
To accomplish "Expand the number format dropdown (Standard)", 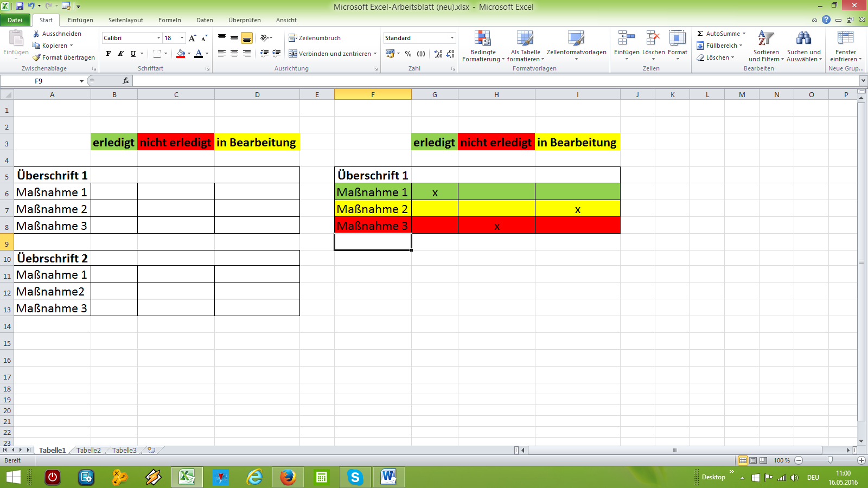I will (452, 38).
